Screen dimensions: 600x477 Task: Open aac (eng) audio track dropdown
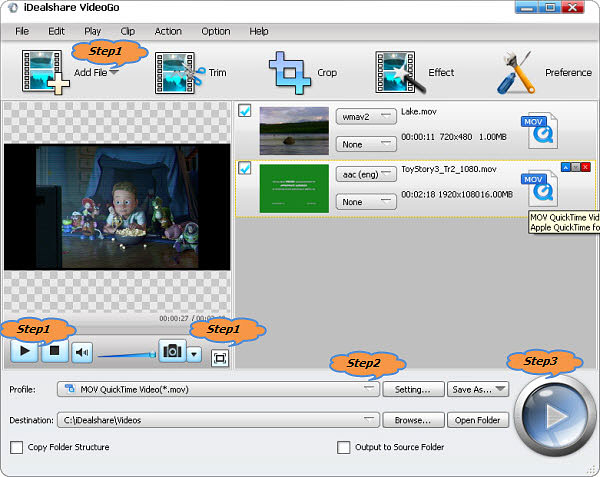tap(366, 174)
